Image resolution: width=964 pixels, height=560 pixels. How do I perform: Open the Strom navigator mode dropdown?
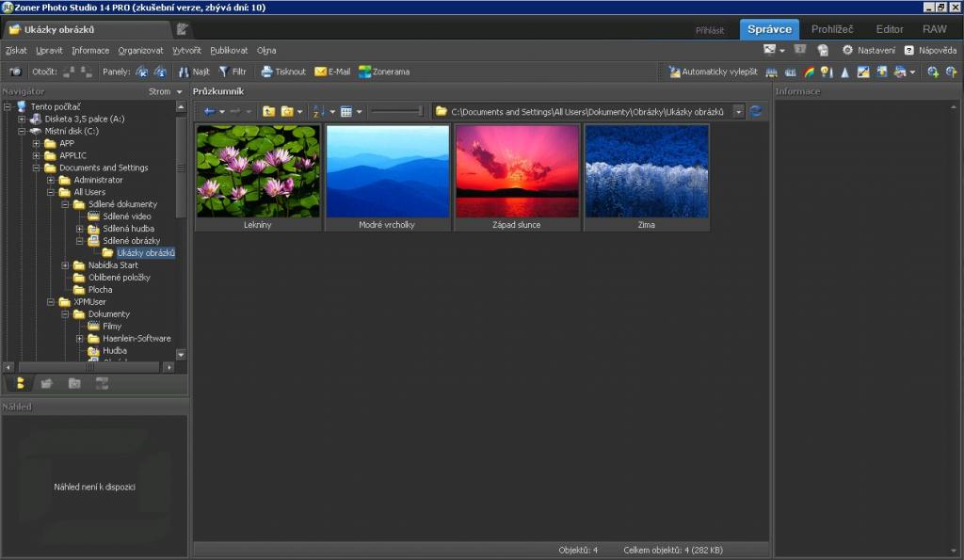[x=166, y=91]
